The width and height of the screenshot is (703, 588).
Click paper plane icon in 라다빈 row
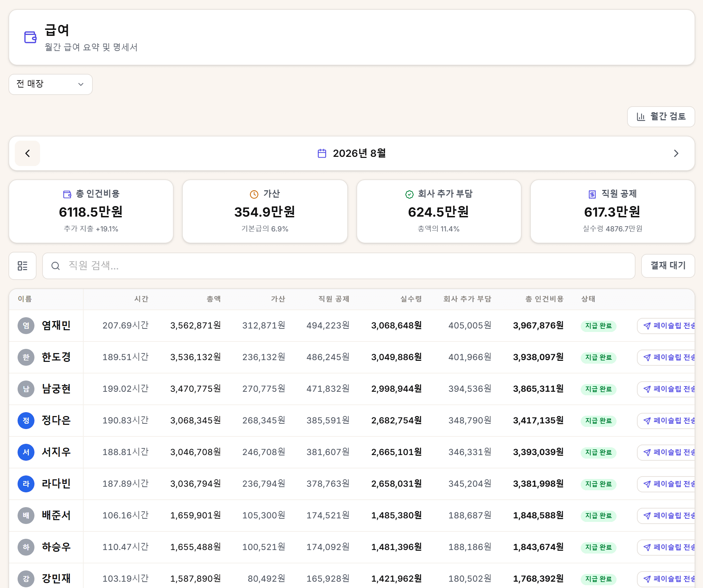pyautogui.click(x=647, y=484)
